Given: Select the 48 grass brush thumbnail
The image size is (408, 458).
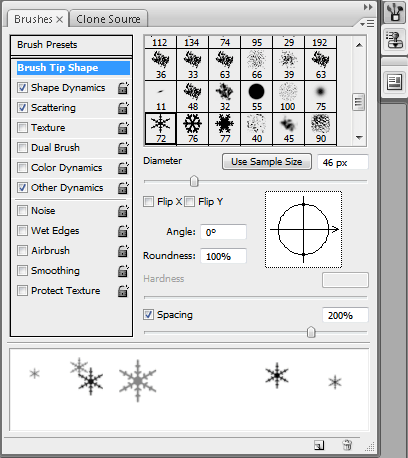Looking at the screenshot, I should [x=193, y=97].
